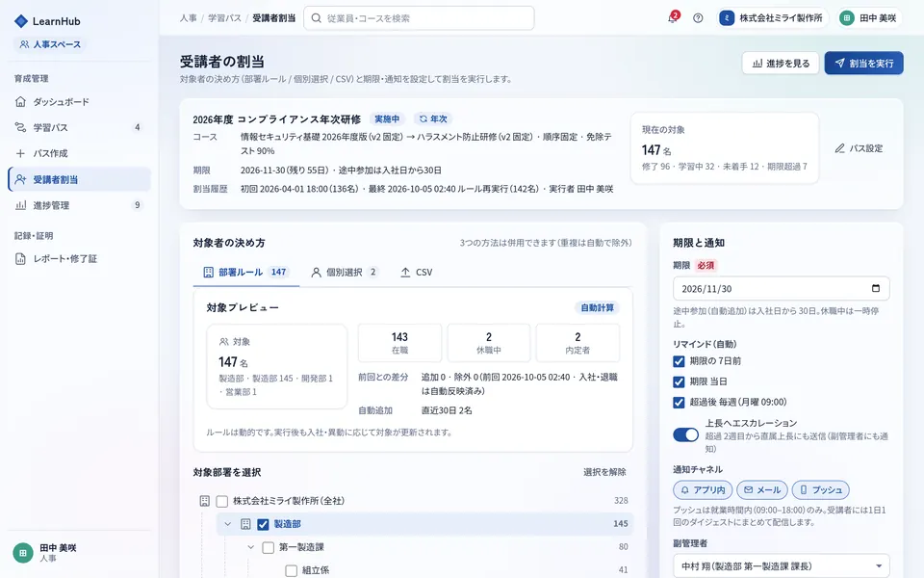
Task: Click the 従業員・コースを検索 search field
Action: point(419,18)
